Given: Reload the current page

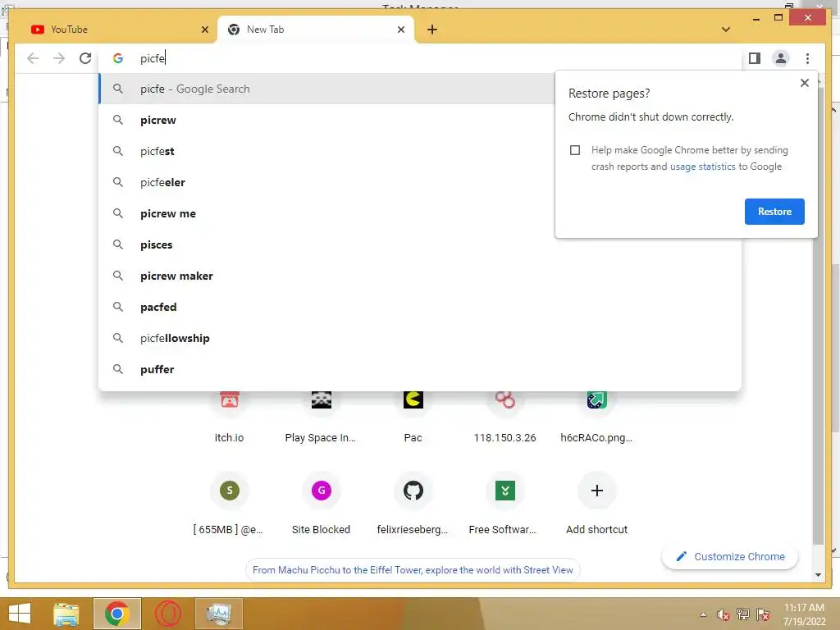Looking at the screenshot, I should pos(85,58).
